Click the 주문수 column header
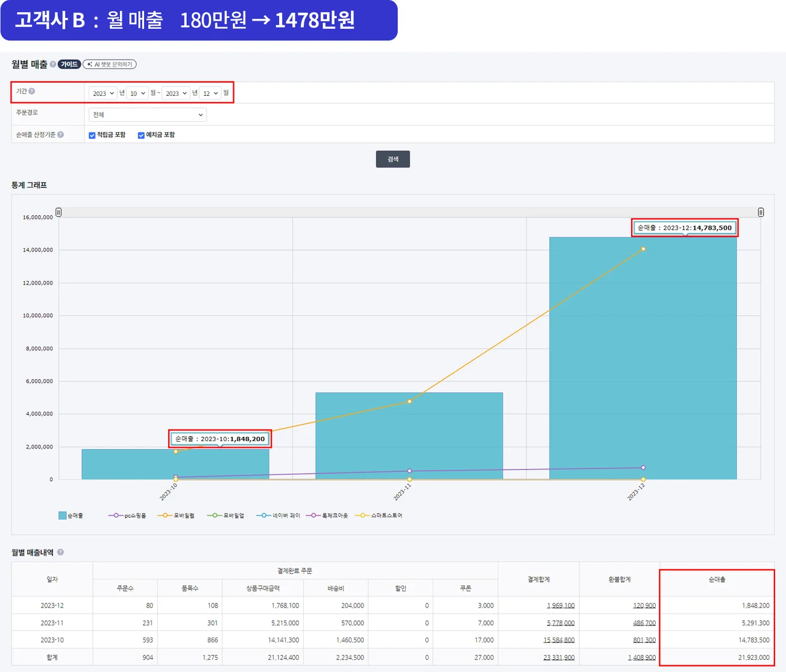The width and height of the screenshot is (786, 672). pos(125,588)
